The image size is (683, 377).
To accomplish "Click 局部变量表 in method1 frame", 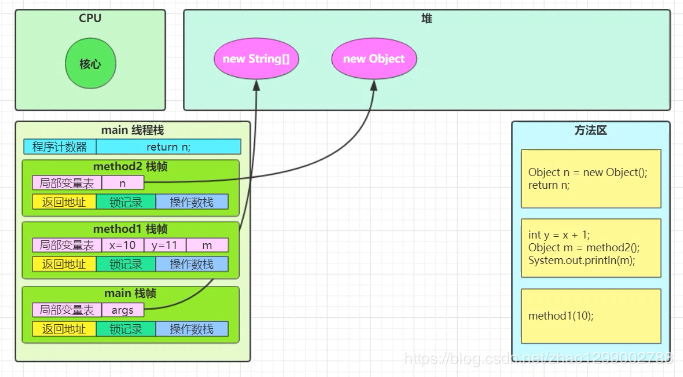I will point(67,245).
